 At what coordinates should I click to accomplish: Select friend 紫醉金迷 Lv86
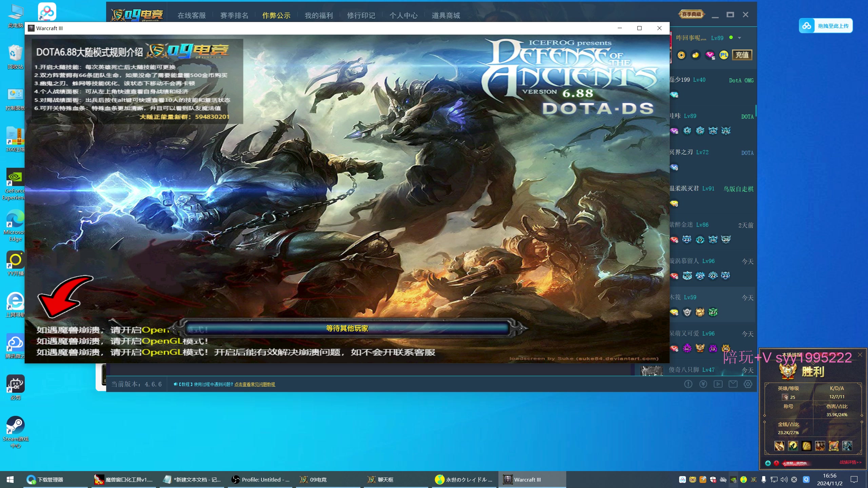712,232
